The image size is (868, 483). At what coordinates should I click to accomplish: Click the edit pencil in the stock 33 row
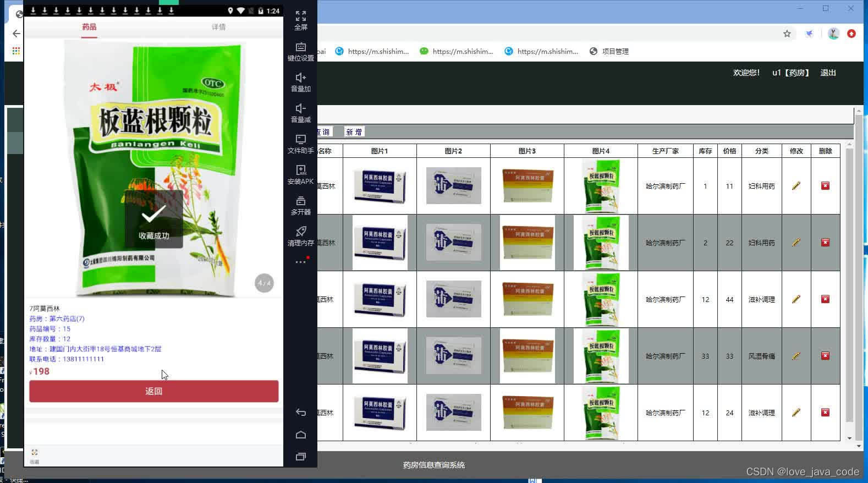(796, 356)
